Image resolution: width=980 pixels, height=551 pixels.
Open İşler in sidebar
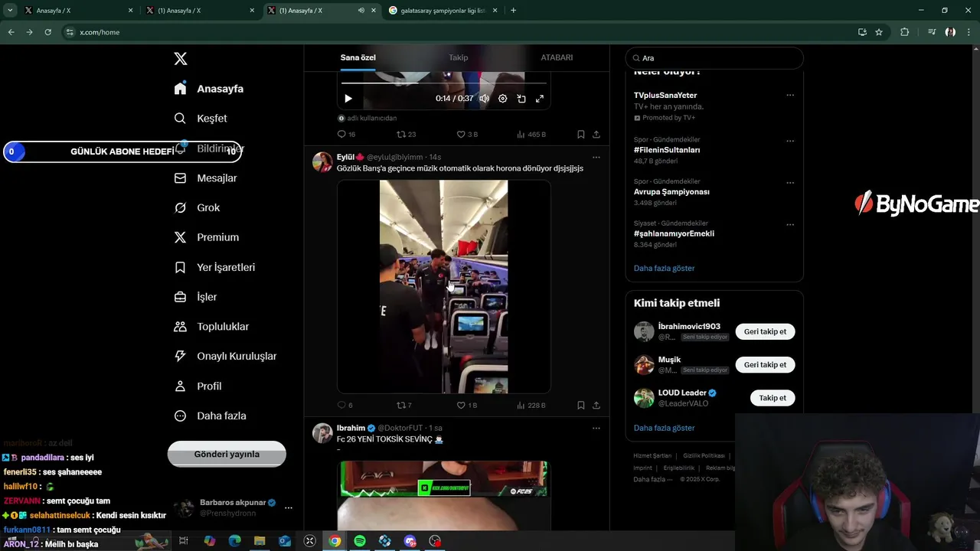point(195,297)
